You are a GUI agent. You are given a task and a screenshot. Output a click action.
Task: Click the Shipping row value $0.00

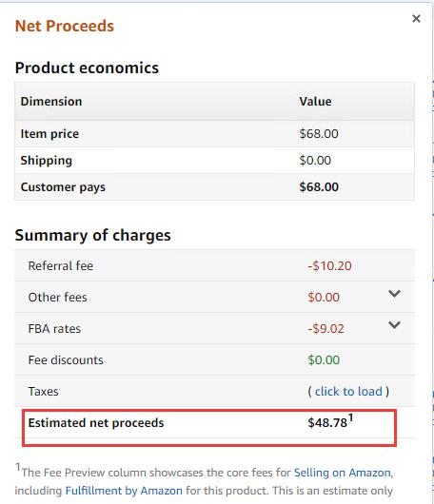(315, 161)
